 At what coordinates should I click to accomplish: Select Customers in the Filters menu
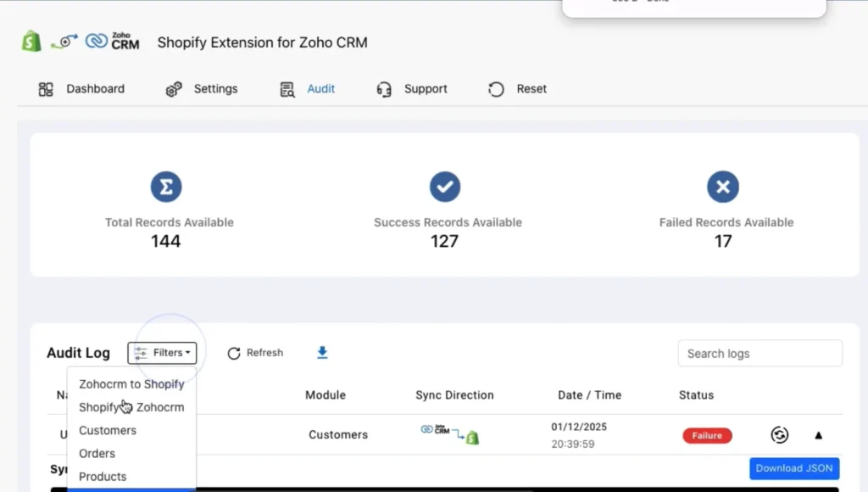[x=108, y=430]
